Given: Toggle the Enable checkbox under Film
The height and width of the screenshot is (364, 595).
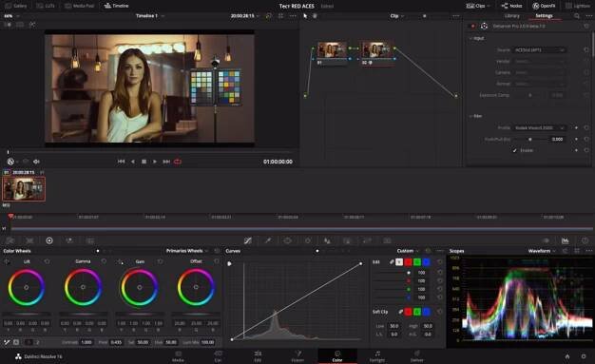Looking at the screenshot, I should coord(514,151).
